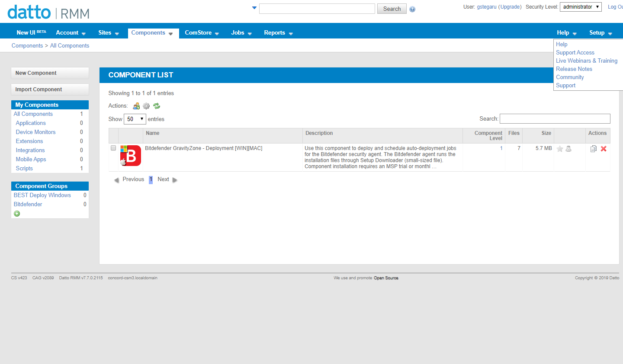This screenshot has height=364, width=623.
Task: Open the gstegaru user link
Action: 487,7
